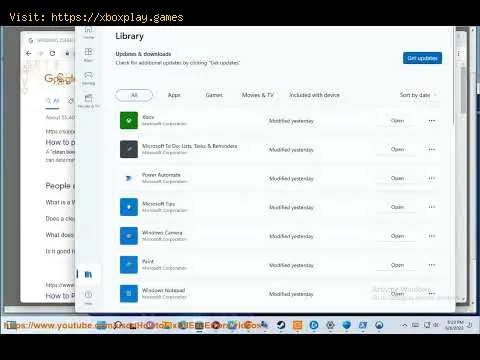Select the Included with device filter
The image size is (480, 360).
pos(314,95)
